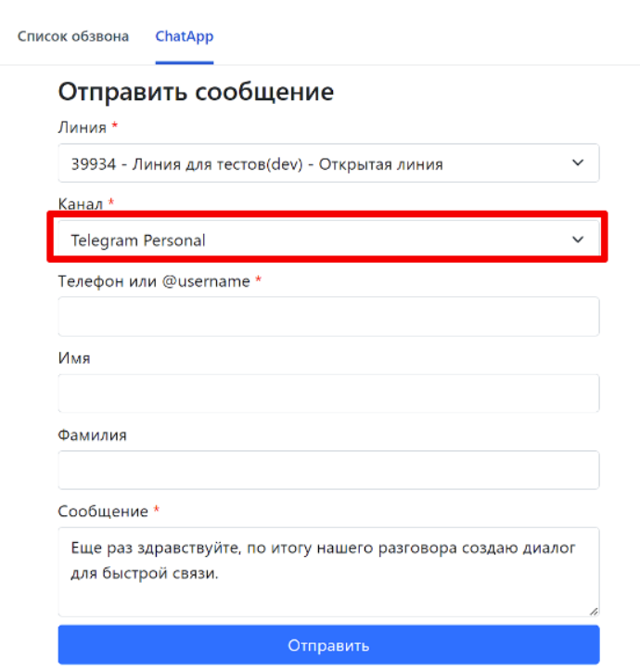Expand the Telegram Personal channel dropdown

pyautogui.click(x=315, y=240)
